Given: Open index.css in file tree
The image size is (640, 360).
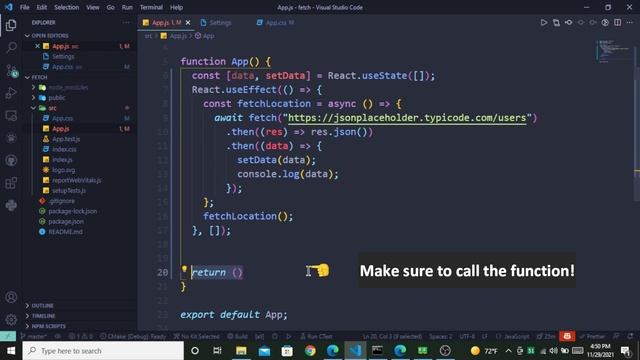Looking at the screenshot, I should tap(64, 149).
